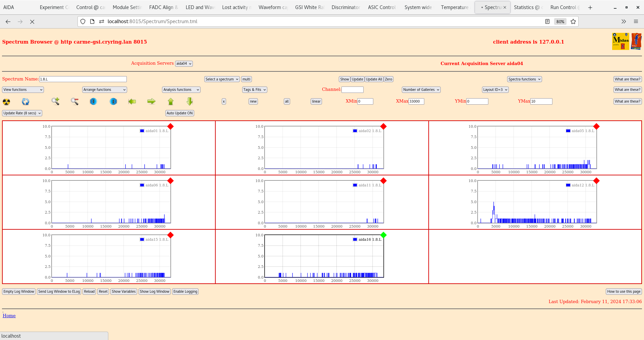Switch to the Temperature tab
Image resolution: width=644 pixels, height=340 pixels.
click(454, 7)
